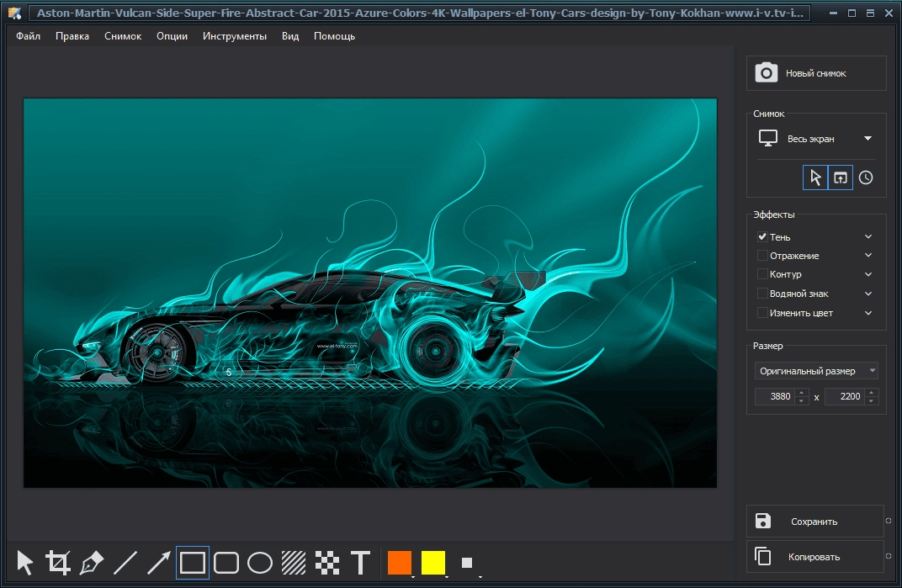This screenshot has height=588, width=902.
Task: Select the Rectangle shape tool
Action: (x=193, y=563)
